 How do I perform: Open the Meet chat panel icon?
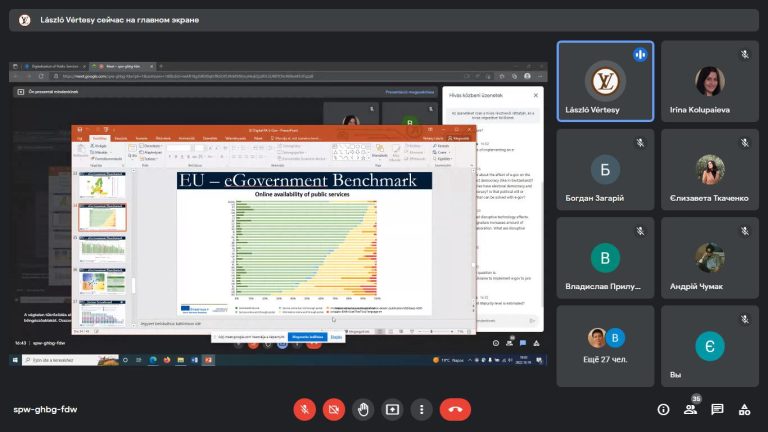coord(718,409)
